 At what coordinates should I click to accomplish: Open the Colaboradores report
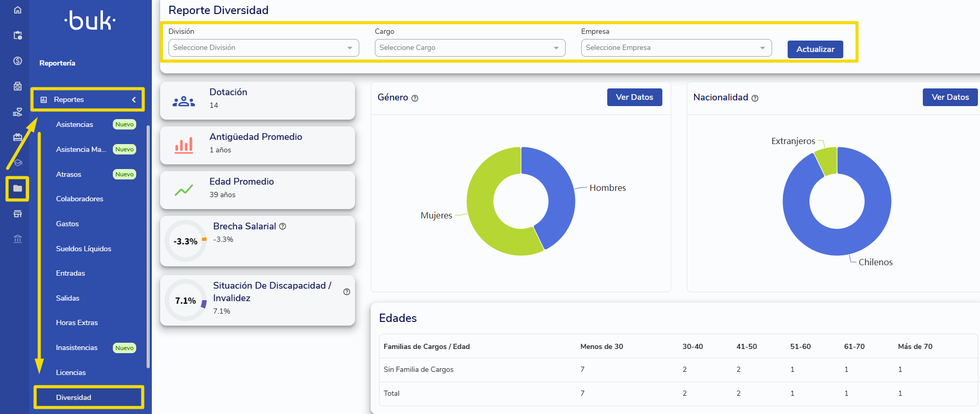coord(80,199)
